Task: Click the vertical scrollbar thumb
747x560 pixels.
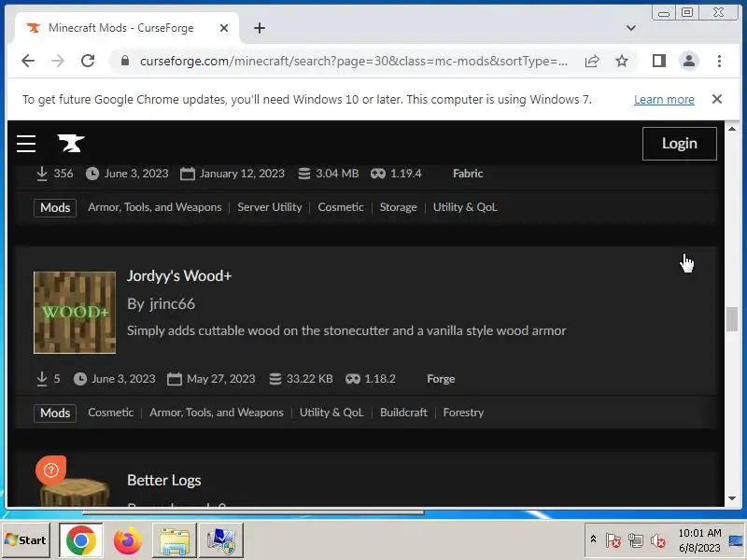Action: tap(732, 319)
